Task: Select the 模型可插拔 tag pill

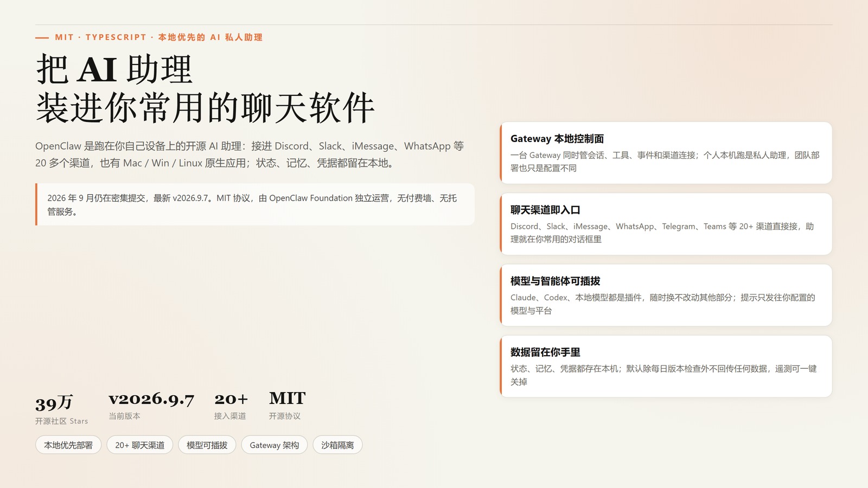Action: click(x=207, y=445)
